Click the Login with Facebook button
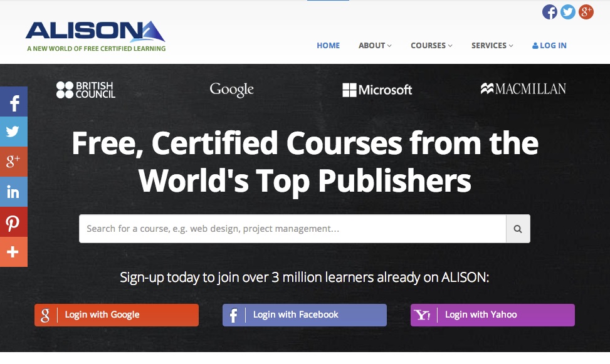 pyautogui.click(x=304, y=315)
